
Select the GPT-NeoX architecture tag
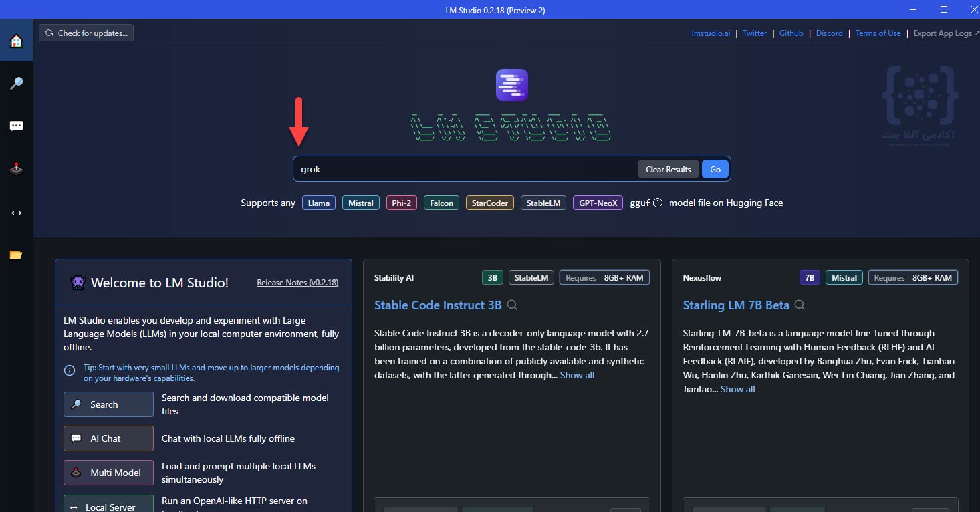click(598, 203)
